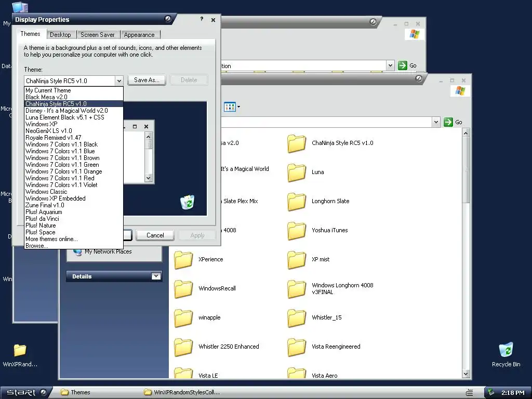Pick Luna Element Black v5.1 + CSS
Viewport: 532px width, 399px height.
pos(74,117)
